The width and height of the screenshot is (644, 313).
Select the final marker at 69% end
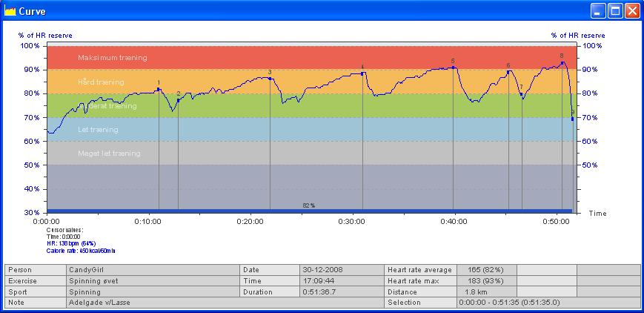[573, 119]
